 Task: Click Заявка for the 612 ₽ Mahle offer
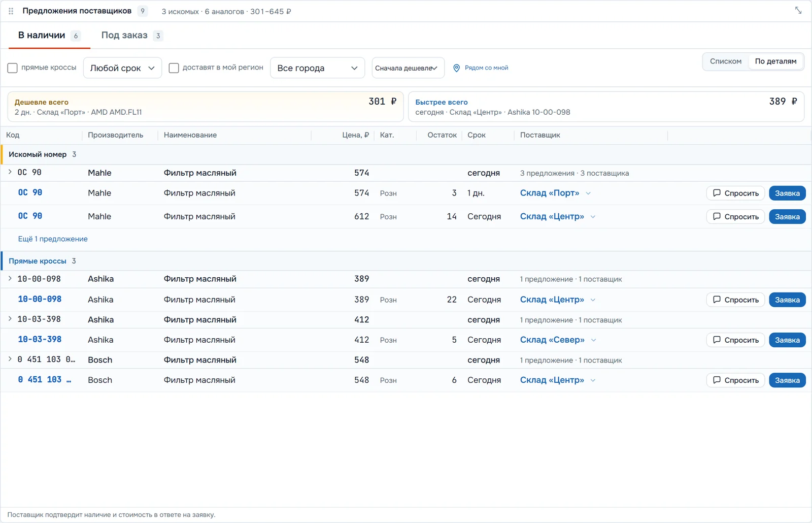click(x=787, y=217)
